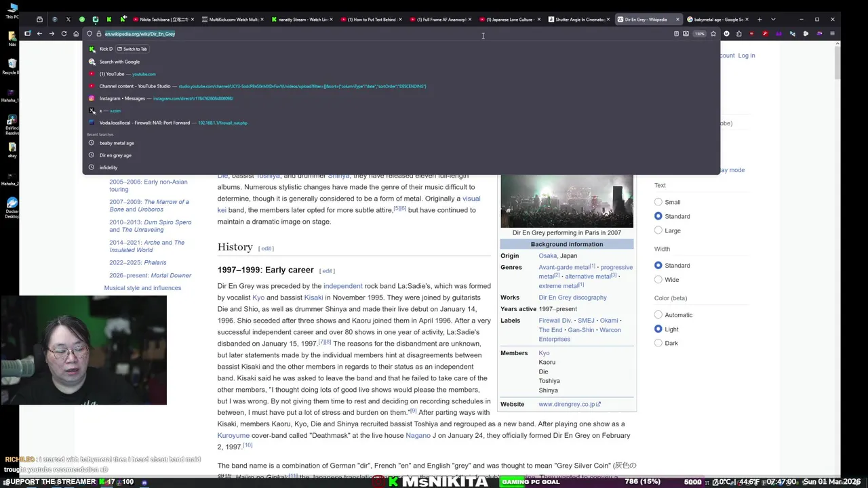
Task: Go back using the browser back arrow
Action: pyautogui.click(x=39, y=33)
